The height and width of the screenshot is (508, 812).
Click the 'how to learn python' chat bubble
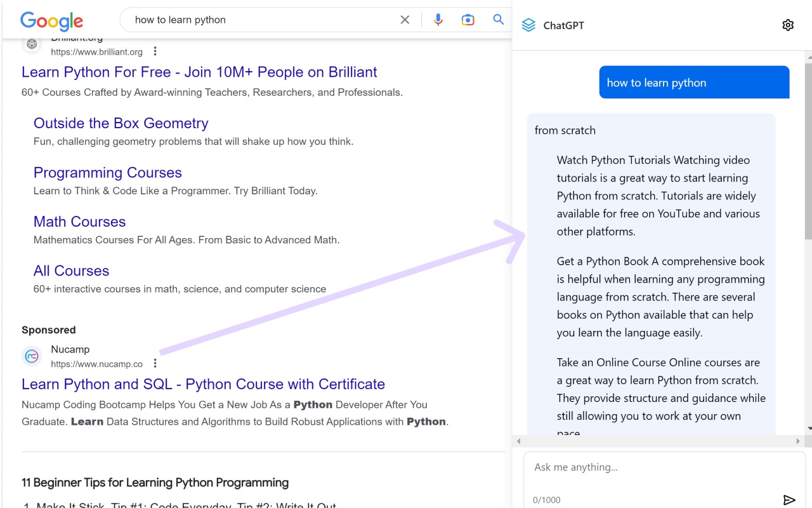pyautogui.click(x=694, y=83)
